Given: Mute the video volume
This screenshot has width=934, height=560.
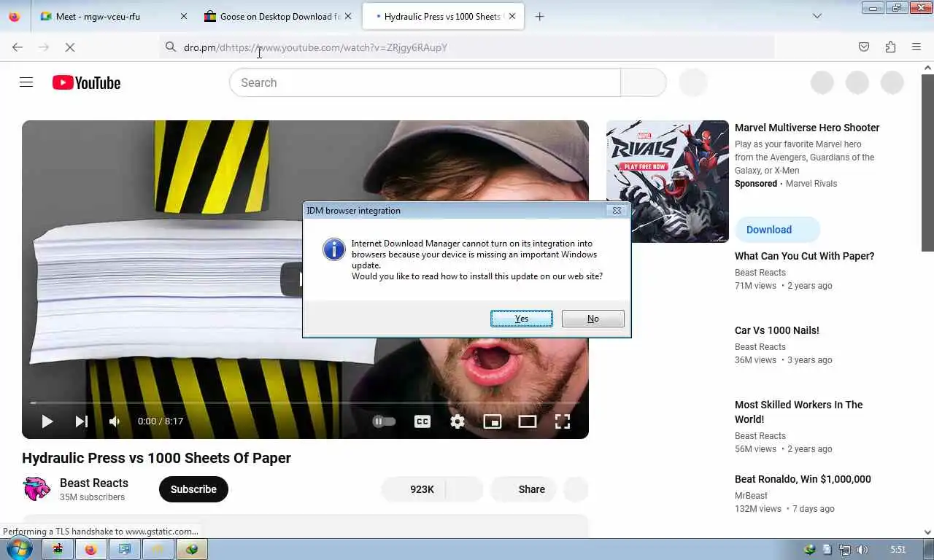Looking at the screenshot, I should (115, 421).
